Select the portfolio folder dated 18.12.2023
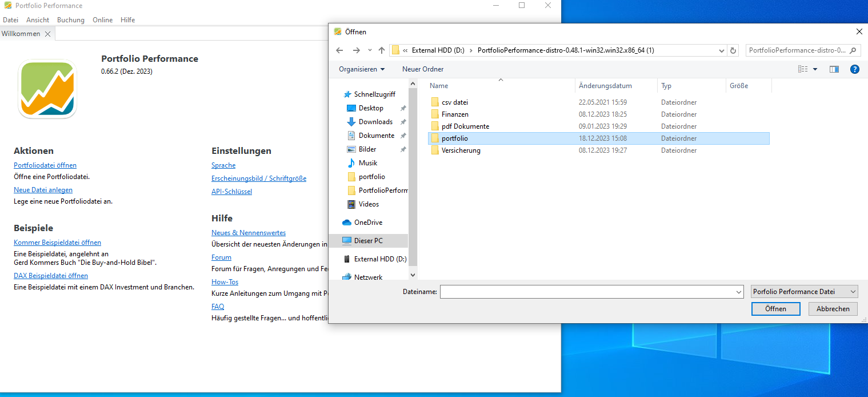This screenshot has height=397, width=868. pos(598,138)
